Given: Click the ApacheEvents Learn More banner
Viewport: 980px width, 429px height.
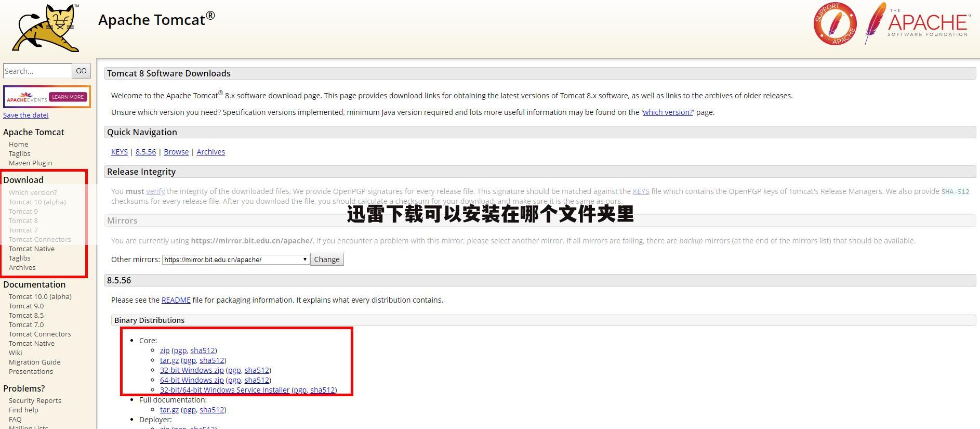Looking at the screenshot, I should click(47, 97).
